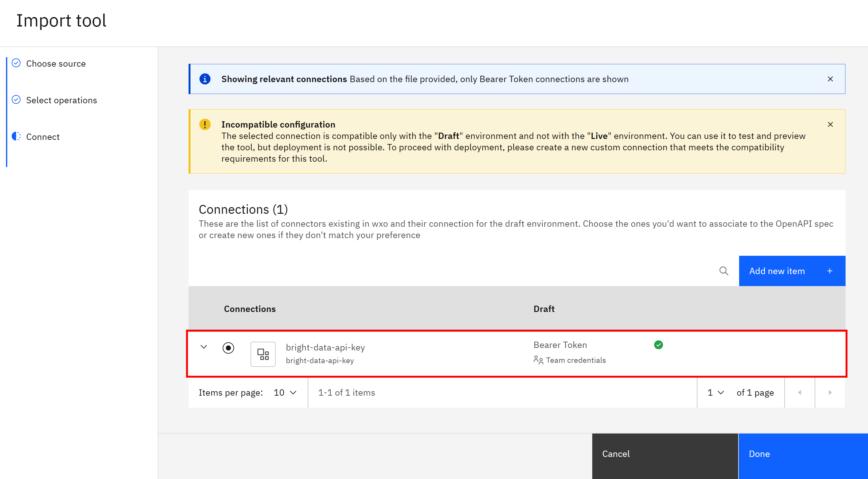Open the search field for connections
The height and width of the screenshot is (479, 868).
[724, 271]
